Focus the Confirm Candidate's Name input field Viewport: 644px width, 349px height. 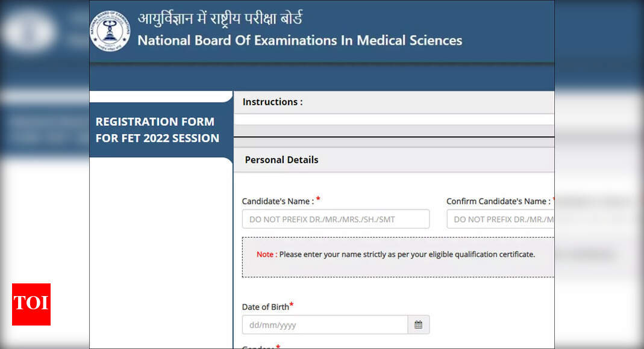point(499,219)
